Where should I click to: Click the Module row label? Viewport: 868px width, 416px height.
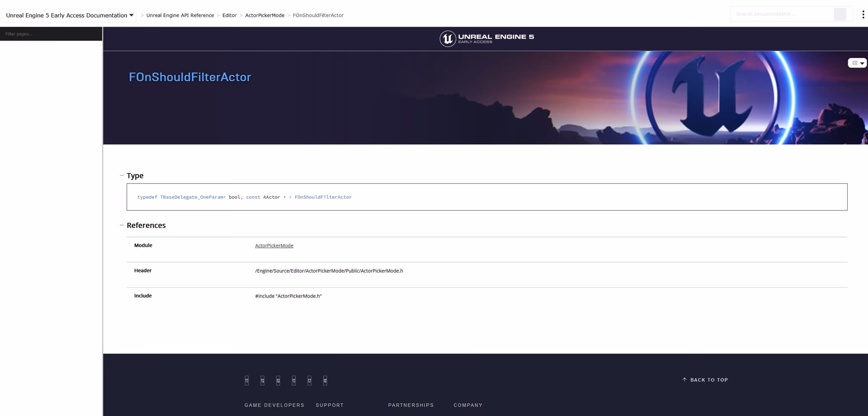point(143,246)
